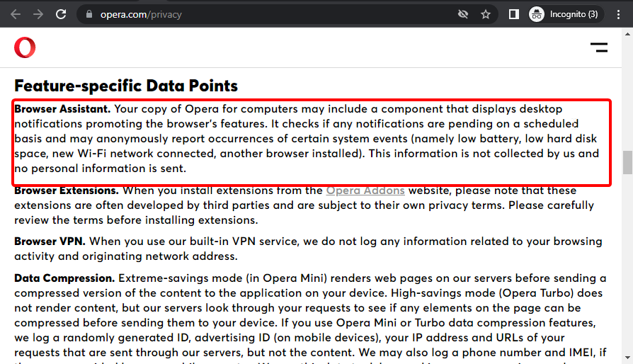Click the bold 'Browser Extensions.' text
This screenshot has height=364, width=633.
pos(67,190)
